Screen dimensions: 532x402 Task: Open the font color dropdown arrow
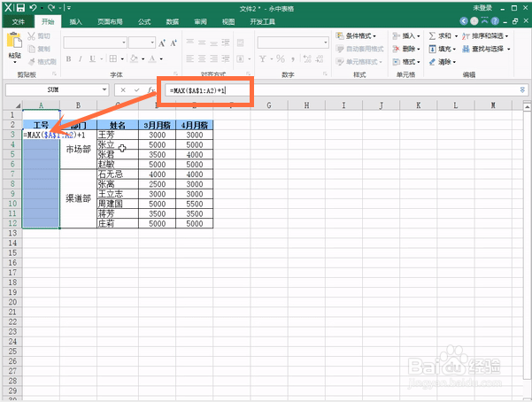click(161, 59)
